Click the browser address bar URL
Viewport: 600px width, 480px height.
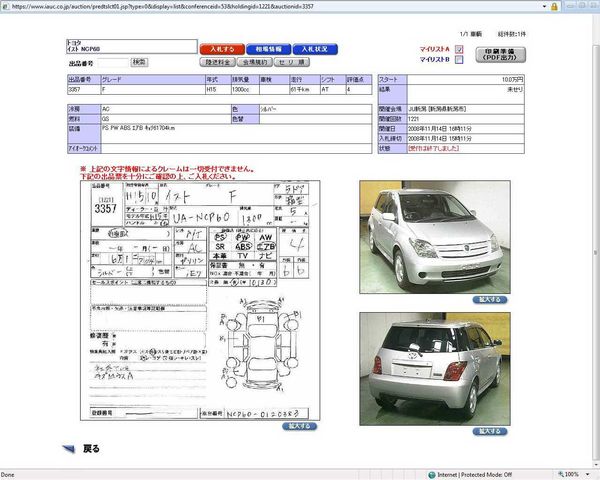163,7
